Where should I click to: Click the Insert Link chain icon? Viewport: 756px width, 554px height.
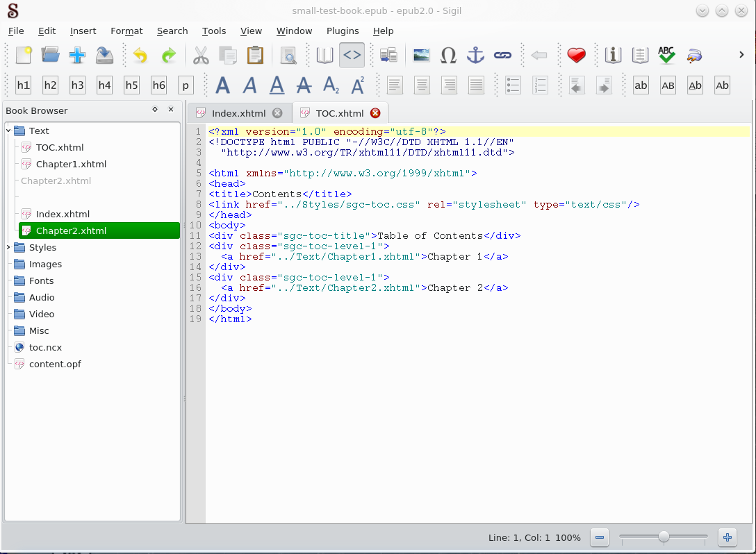pos(502,56)
